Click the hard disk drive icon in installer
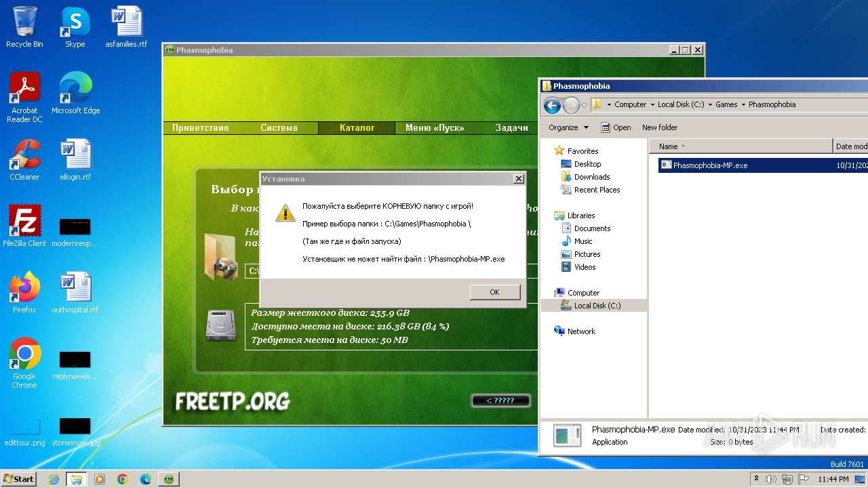868x488 pixels. click(x=221, y=326)
